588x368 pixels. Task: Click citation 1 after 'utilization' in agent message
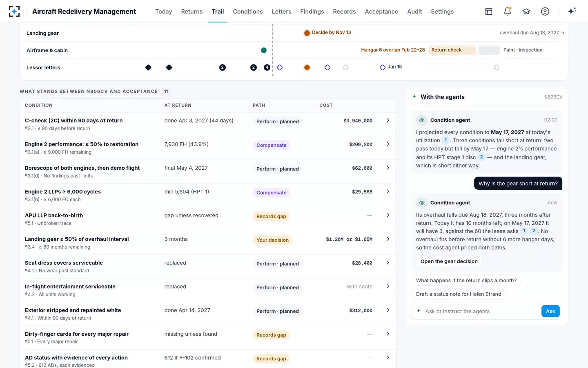click(x=446, y=140)
